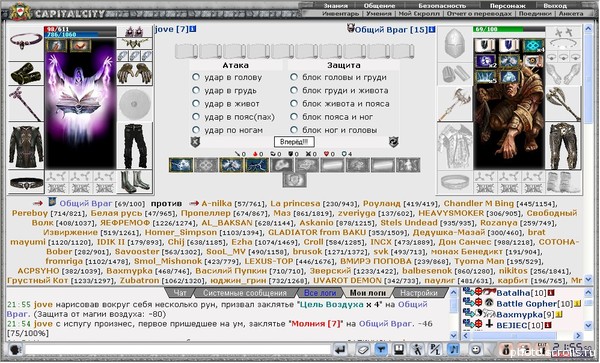Toggle the music note sound icon
The width and height of the screenshot is (600, 363).
coord(454,350)
